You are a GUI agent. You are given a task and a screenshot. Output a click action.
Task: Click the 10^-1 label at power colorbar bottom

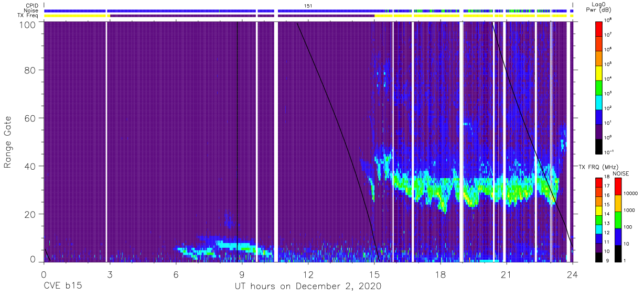click(x=609, y=152)
